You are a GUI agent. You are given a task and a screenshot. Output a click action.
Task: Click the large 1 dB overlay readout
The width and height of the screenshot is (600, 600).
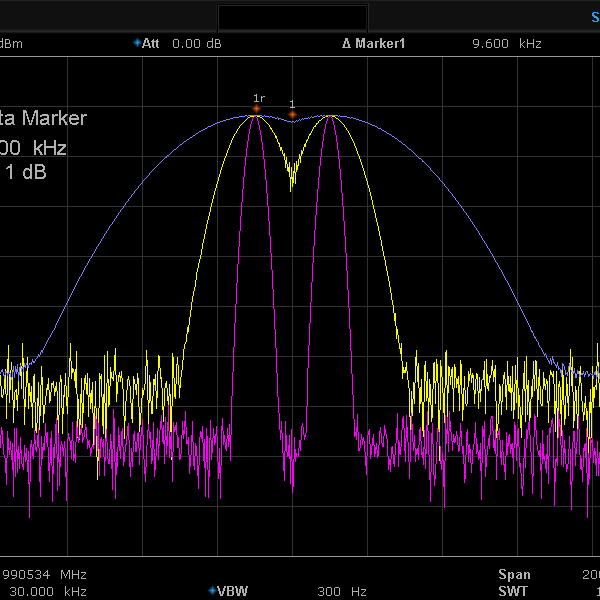27,172
